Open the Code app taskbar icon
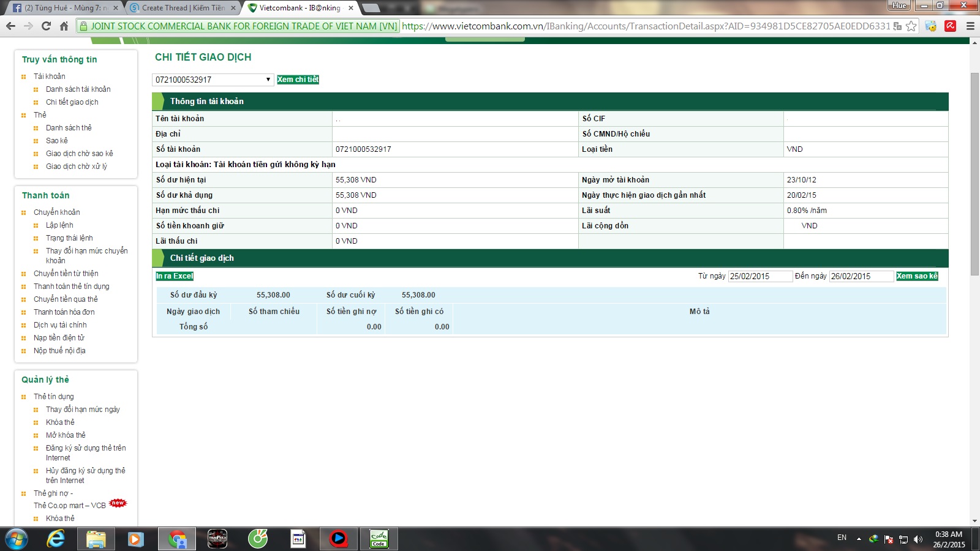Image resolution: width=980 pixels, height=551 pixels. coord(379,539)
